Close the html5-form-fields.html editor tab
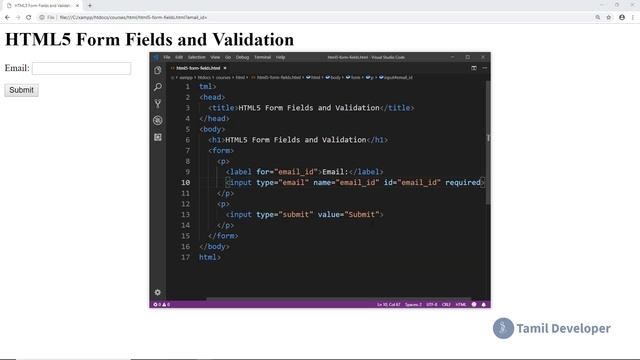 (x=225, y=68)
